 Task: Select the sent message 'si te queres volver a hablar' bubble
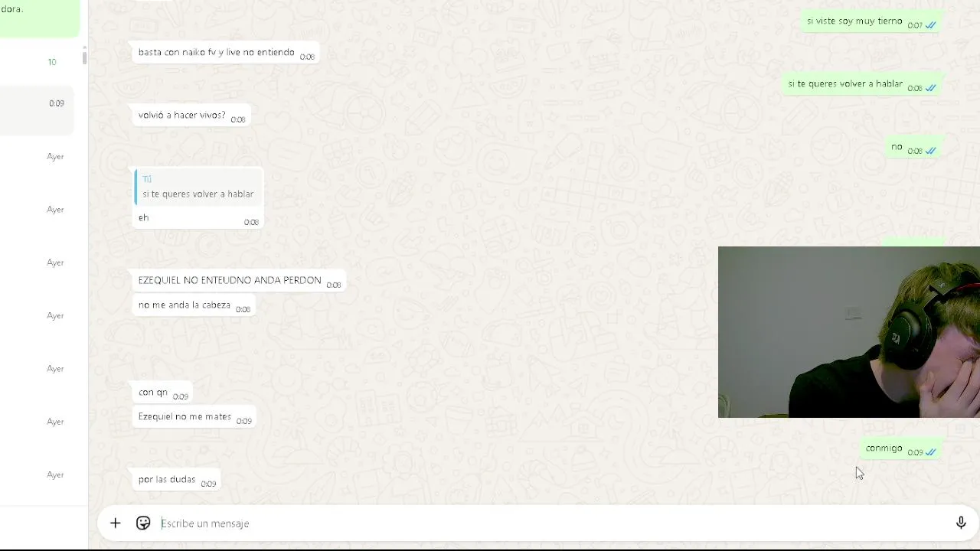[x=863, y=84]
